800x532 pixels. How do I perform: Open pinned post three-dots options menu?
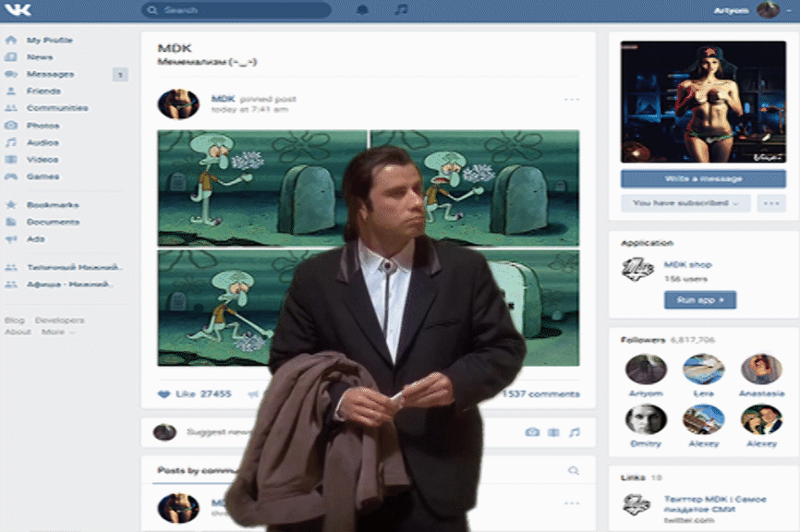[572, 100]
